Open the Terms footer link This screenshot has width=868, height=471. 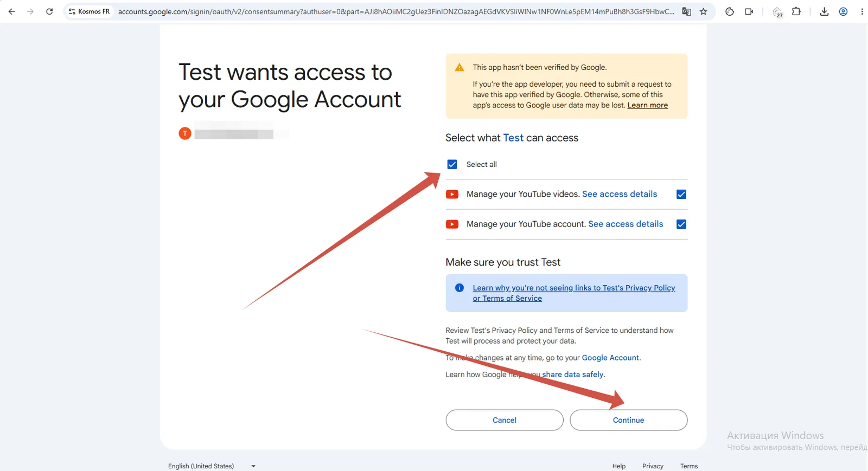(x=689, y=466)
